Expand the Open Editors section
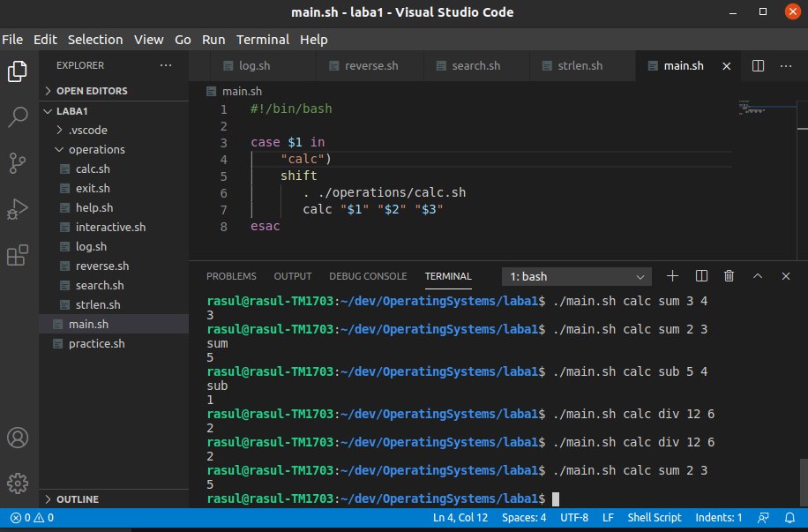Viewport: 808px width, 532px height. click(x=114, y=91)
